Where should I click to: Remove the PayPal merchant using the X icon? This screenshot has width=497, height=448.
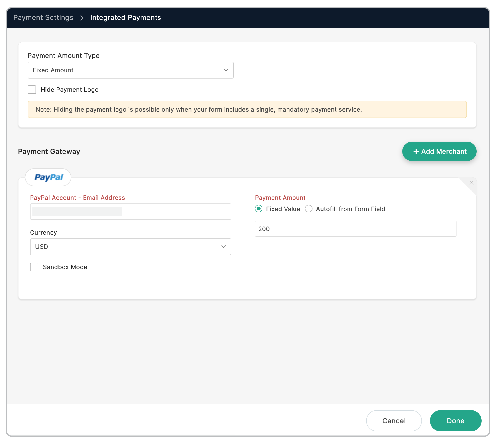coord(471,183)
